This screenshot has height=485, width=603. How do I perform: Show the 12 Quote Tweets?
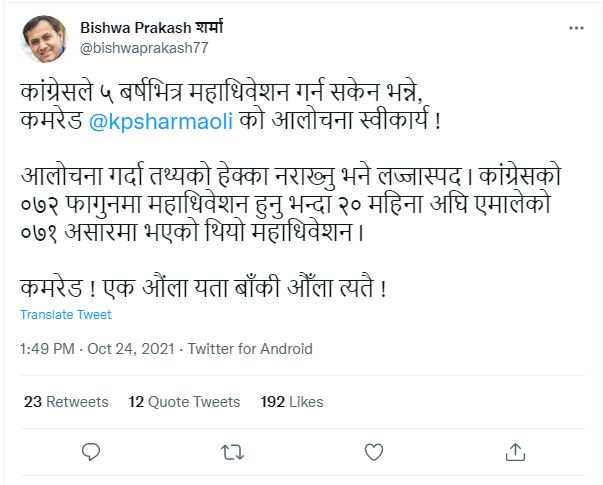[x=185, y=401]
